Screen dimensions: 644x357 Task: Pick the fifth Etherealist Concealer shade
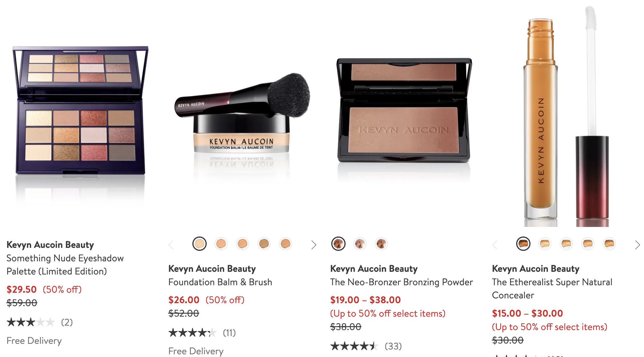pyautogui.click(x=609, y=244)
